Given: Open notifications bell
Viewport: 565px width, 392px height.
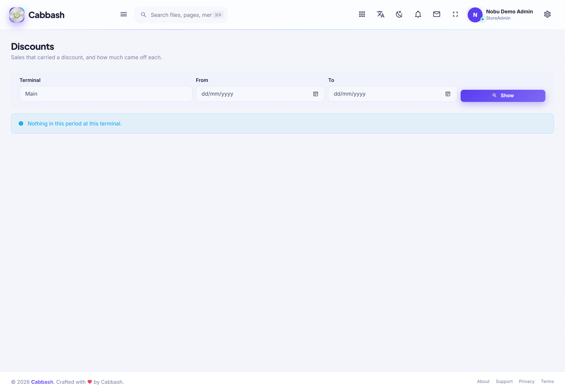Looking at the screenshot, I should coord(418,14).
